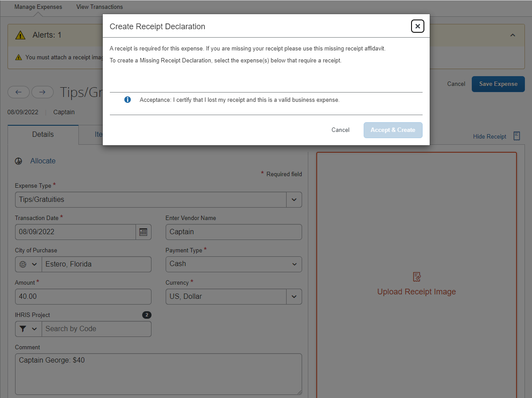
Task: Click the filter icon in IHRIS Project
Action: point(23,329)
